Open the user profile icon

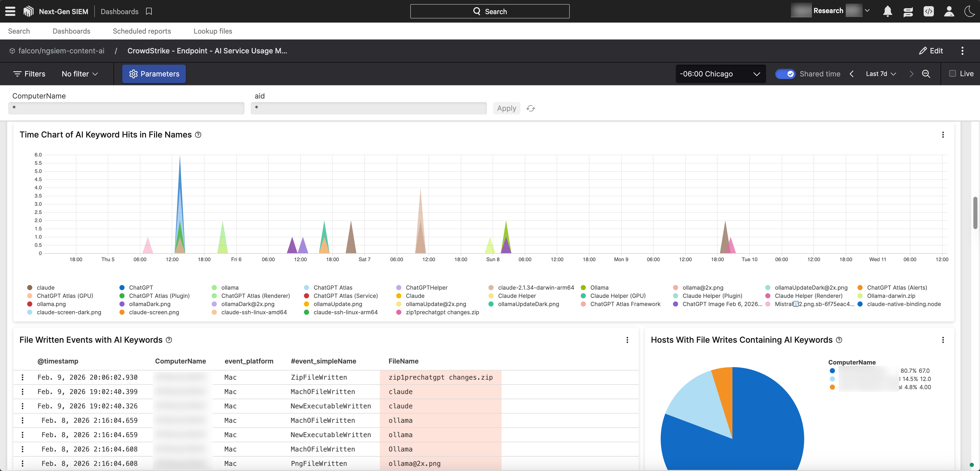coord(949,12)
